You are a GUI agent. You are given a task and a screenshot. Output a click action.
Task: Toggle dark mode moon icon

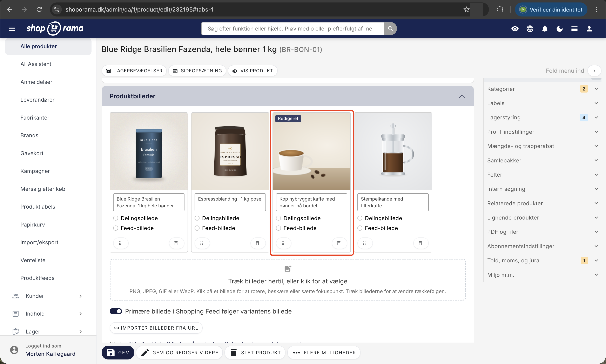[560, 29]
